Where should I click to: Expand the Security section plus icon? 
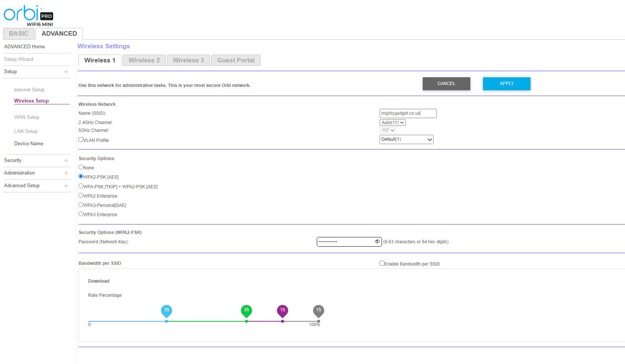click(66, 160)
